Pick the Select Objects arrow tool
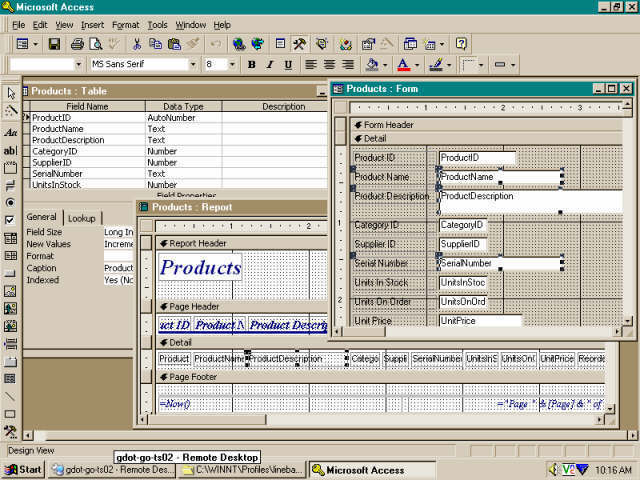The height and width of the screenshot is (480, 640). [11, 93]
